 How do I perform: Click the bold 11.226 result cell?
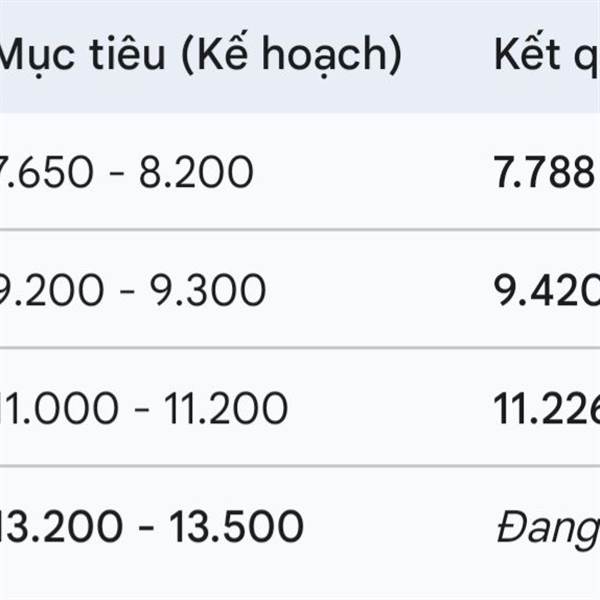(x=547, y=408)
